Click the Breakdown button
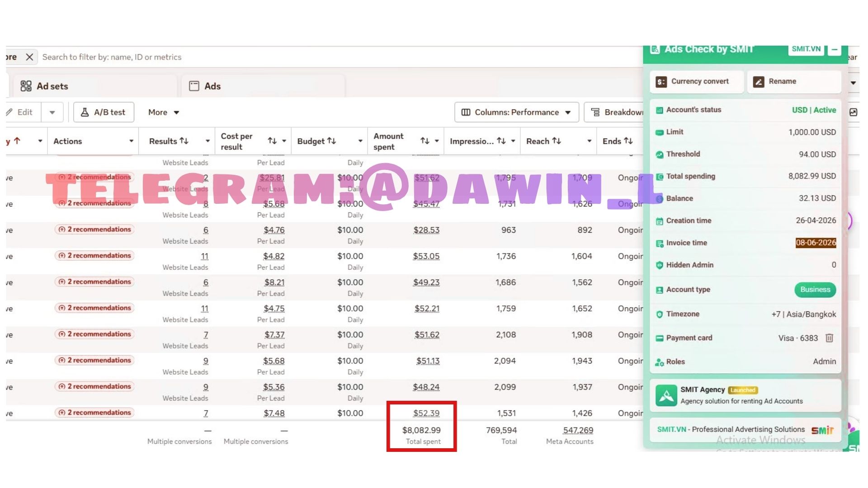This screenshot has width=868, height=488. (614, 112)
